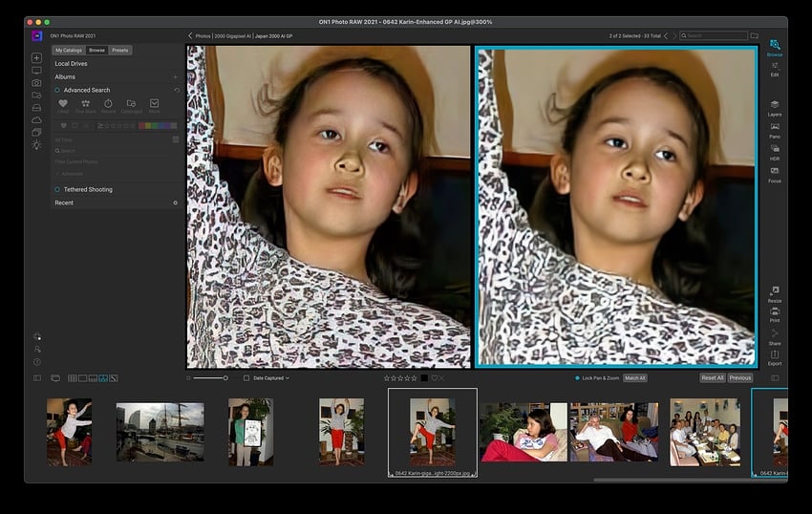Screen dimensions: 812x514
Task: Add a new album with plus icon
Action: pos(175,76)
